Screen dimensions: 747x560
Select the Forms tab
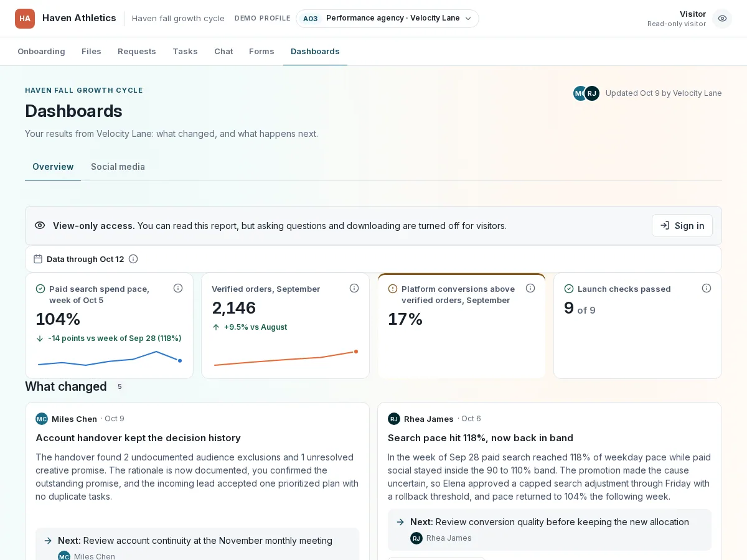(261, 52)
